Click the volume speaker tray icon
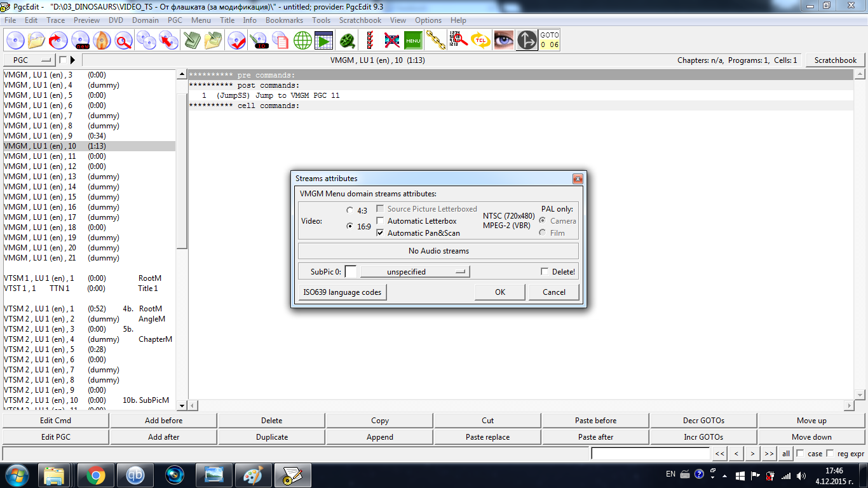The image size is (868, 488). 801,475
